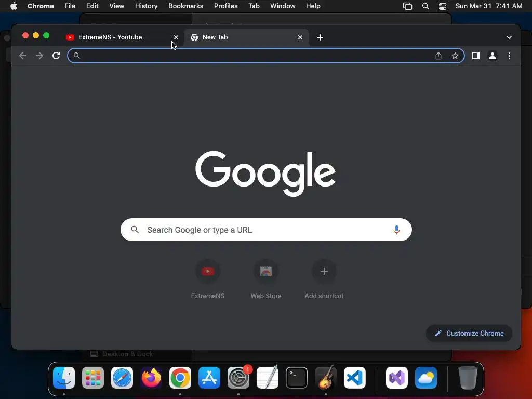Image resolution: width=532 pixels, height=399 pixels.
Task: Open GarageBand from the Dock
Action: [326, 378]
